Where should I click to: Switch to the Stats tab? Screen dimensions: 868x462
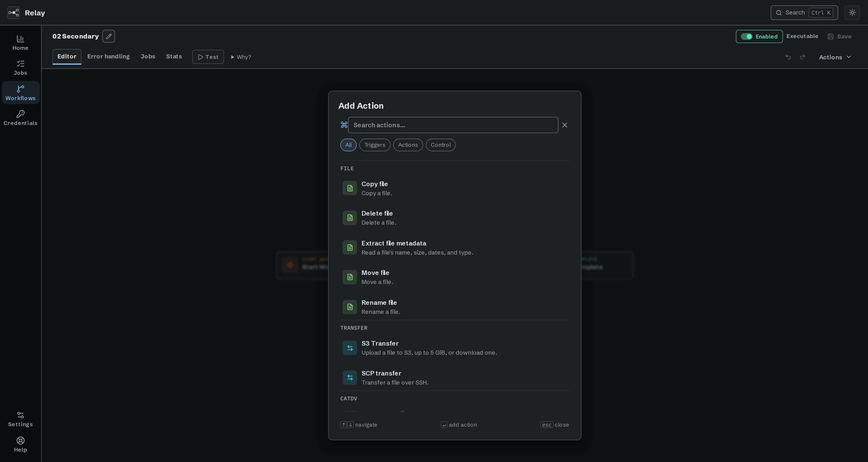click(174, 57)
